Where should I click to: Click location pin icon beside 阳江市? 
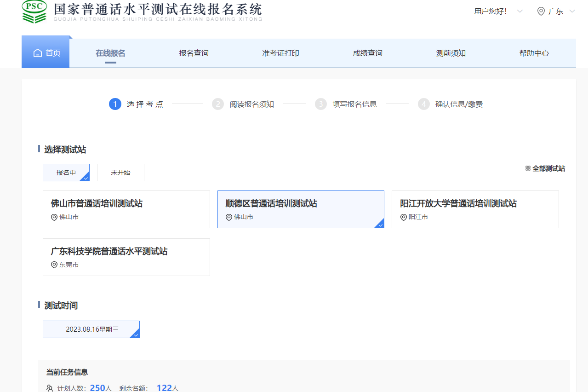pos(404,217)
